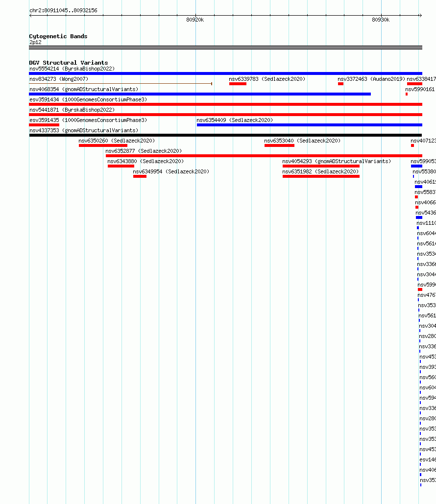Click the red bar under nsv6351982
The width and height of the screenshot is (436, 504).
[x=321, y=176]
